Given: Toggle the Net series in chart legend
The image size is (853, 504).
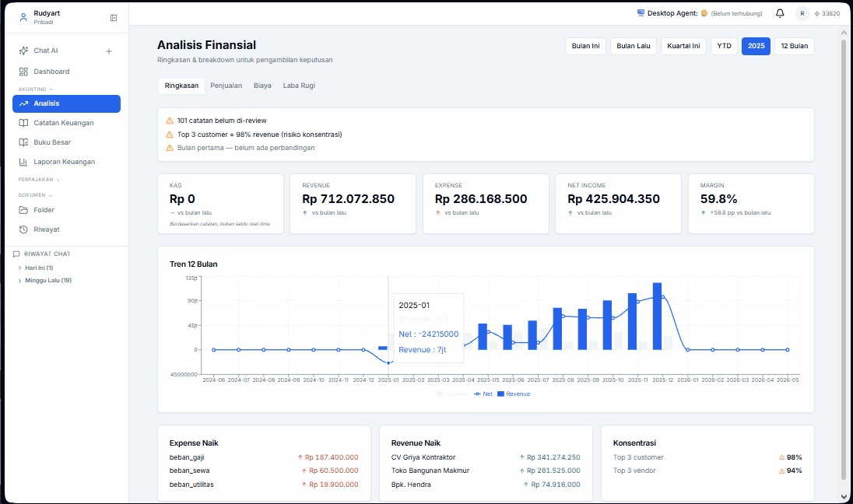Looking at the screenshot, I should click(483, 394).
